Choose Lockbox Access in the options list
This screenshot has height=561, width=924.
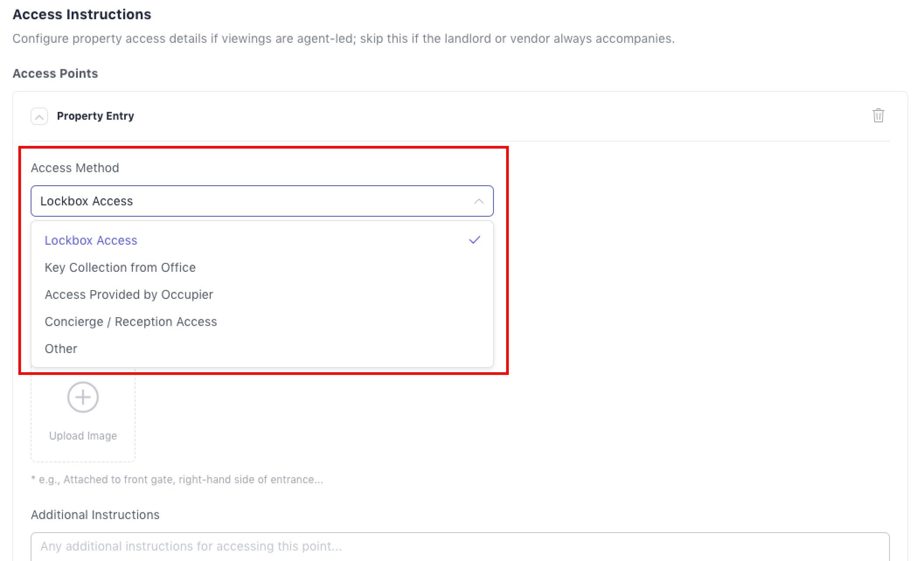91,240
